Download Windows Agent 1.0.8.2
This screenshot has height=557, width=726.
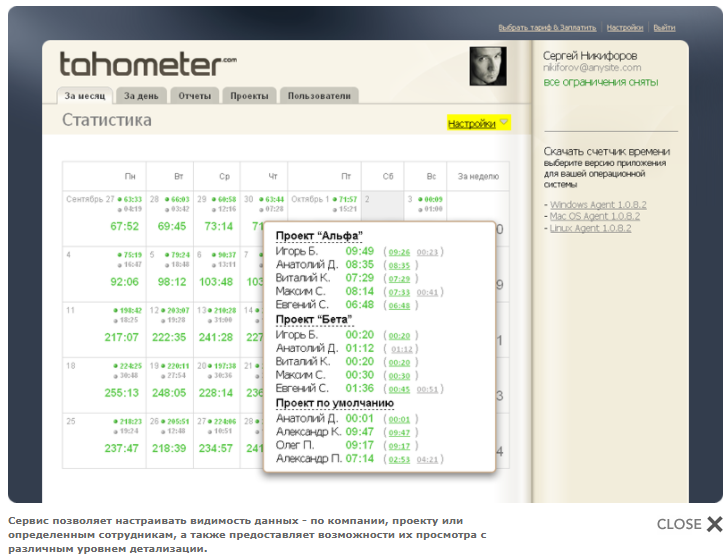(x=598, y=205)
